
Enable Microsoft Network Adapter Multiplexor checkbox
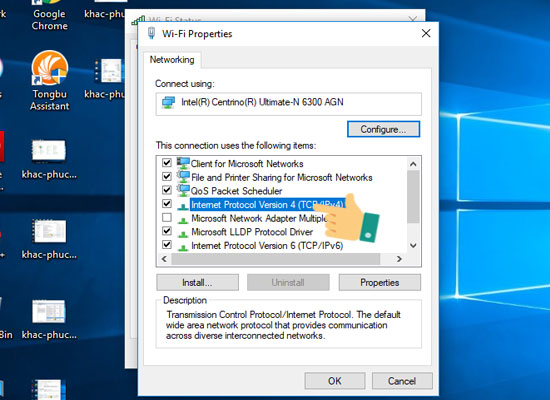click(x=167, y=218)
